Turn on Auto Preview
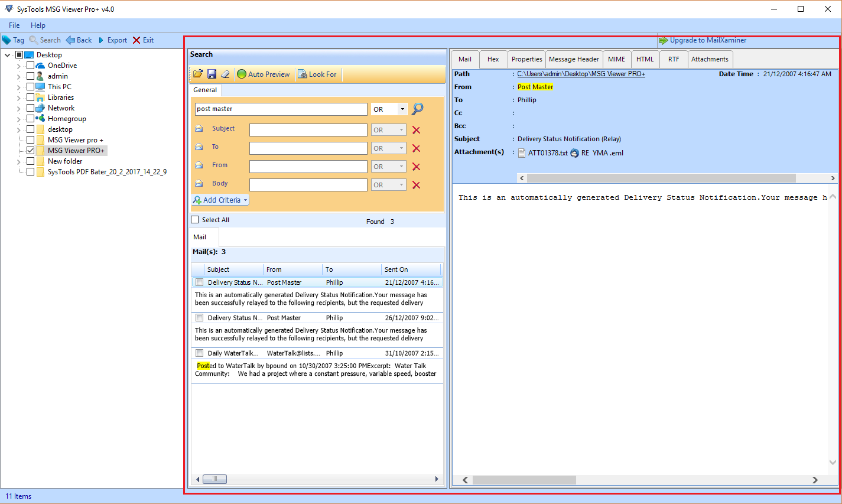 coord(264,74)
